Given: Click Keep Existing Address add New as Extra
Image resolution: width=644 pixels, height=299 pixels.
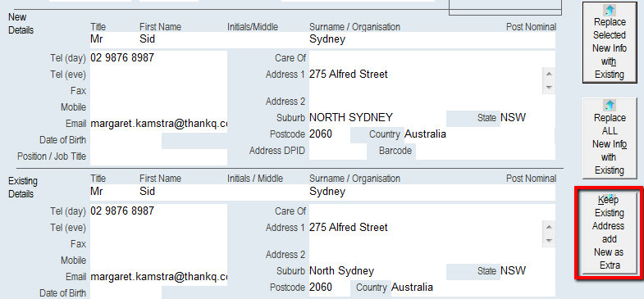Looking at the screenshot, I should coord(610,233).
